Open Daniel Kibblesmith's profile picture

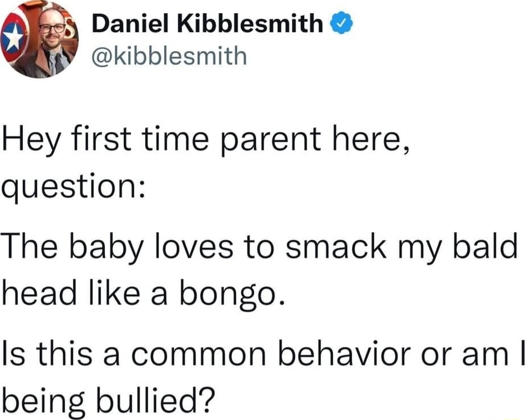click(x=39, y=39)
